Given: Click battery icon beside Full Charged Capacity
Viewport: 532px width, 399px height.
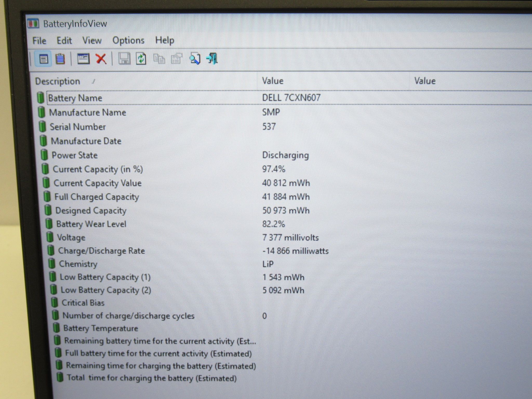Looking at the screenshot, I should [x=47, y=196].
